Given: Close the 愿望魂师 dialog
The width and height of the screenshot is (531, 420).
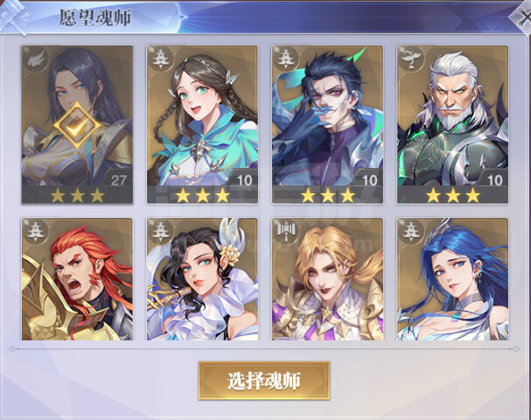Looking at the screenshot, I should pyautogui.click(x=521, y=17).
